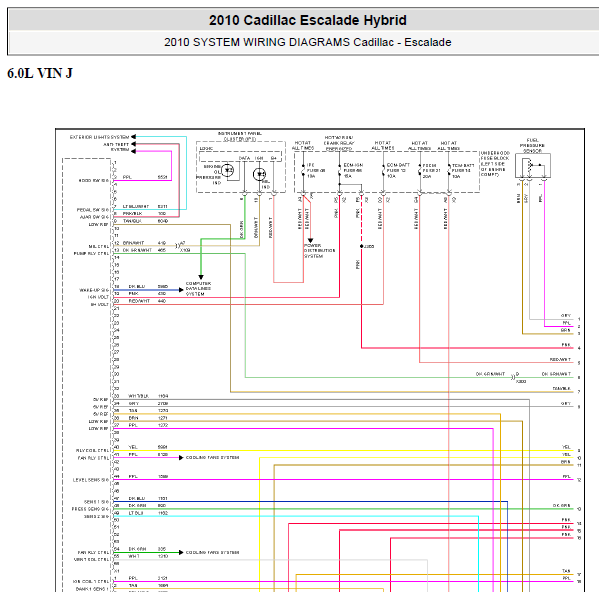Image resolution: width=599 pixels, height=592 pixels.
Task: Click the 'TCM BATT' fuse 10A label
Action: click(463, 171)
